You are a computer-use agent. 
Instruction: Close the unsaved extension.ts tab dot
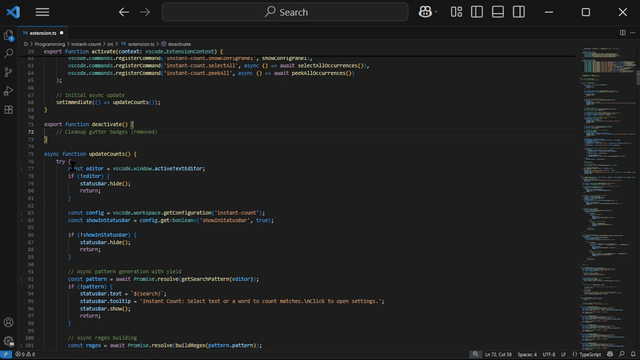click(x=62, y=33)
